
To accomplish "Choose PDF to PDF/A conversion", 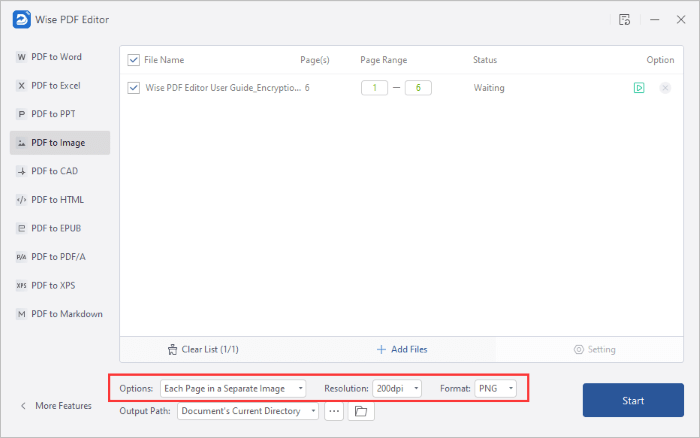I will click(60, 257).
